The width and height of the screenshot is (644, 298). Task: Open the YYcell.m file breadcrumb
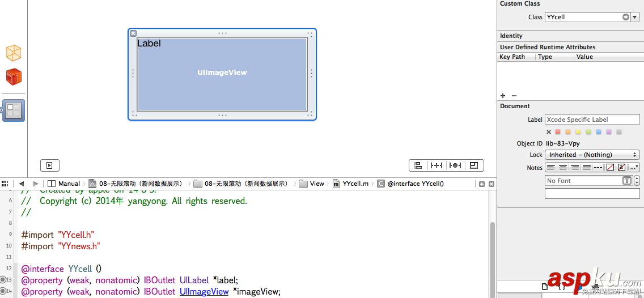[x=350, y=184]
